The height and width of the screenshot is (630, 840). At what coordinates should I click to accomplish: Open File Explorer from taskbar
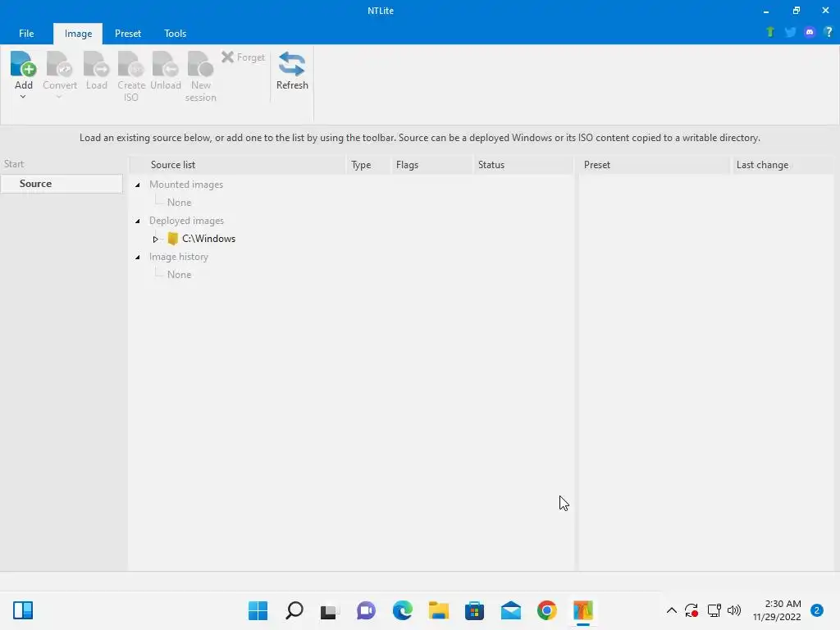coord(439,610)
